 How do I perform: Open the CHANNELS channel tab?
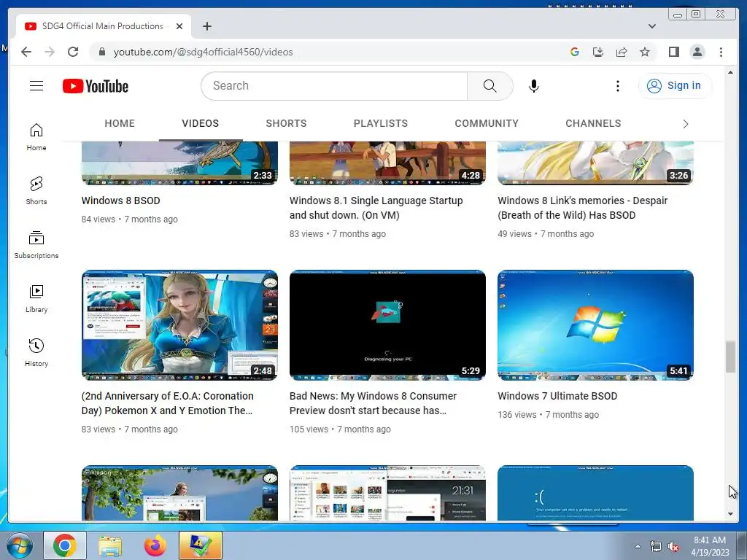pos(593,123)
